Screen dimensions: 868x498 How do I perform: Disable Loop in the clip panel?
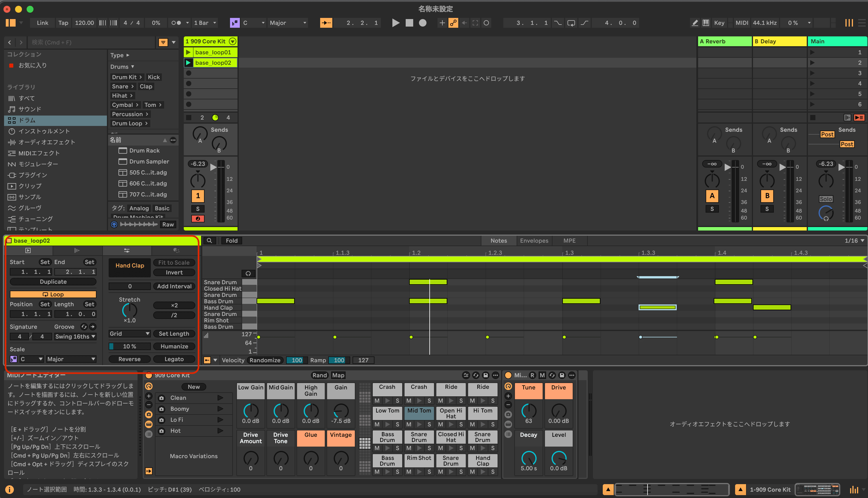coord(53,294)
